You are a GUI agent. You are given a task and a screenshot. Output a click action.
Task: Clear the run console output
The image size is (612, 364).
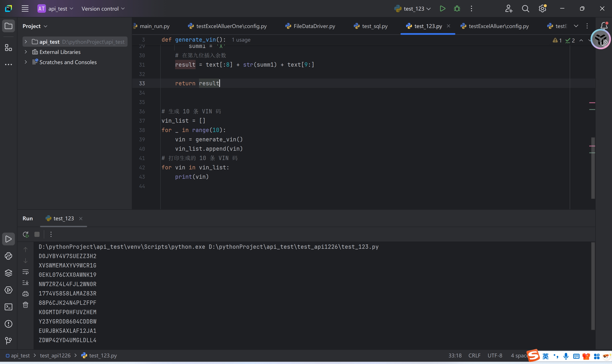point(26,305)
